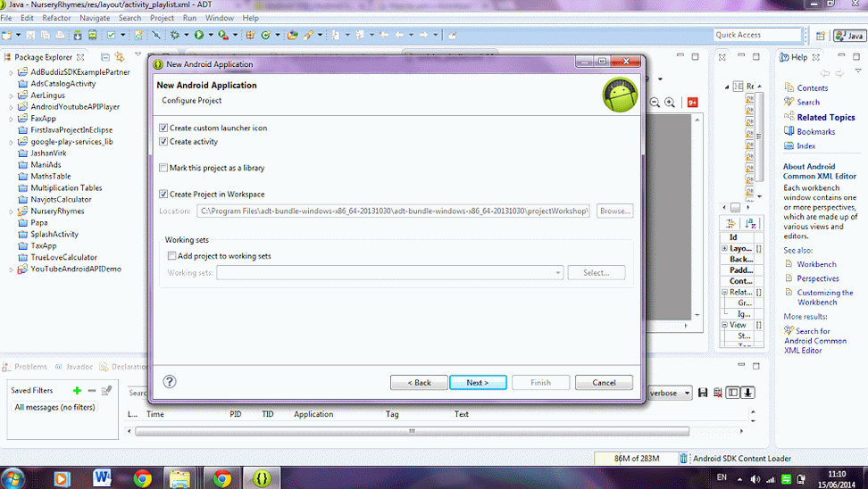Click the green plus Add filter icon
Viewport: 868px width, 489px height.
77,391
